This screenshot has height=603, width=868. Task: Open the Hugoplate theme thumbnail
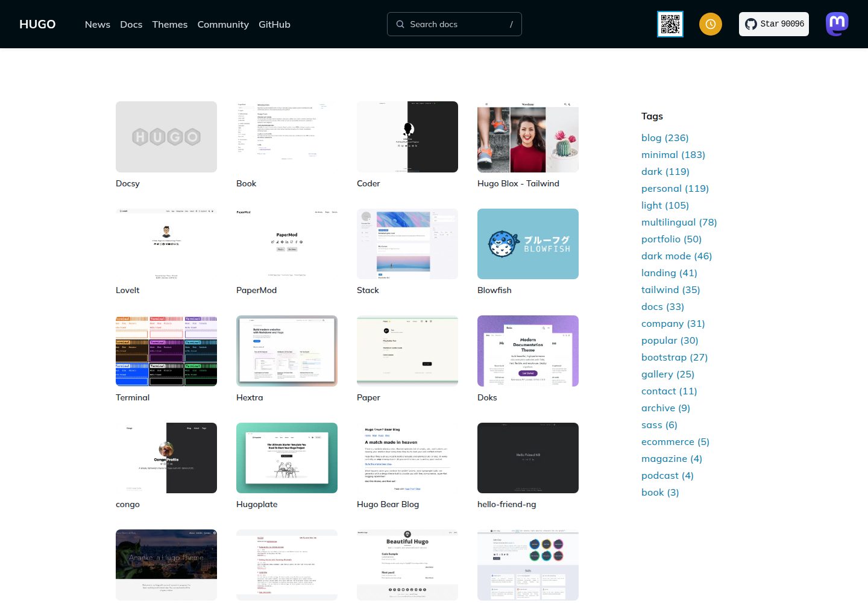[287, 458]
